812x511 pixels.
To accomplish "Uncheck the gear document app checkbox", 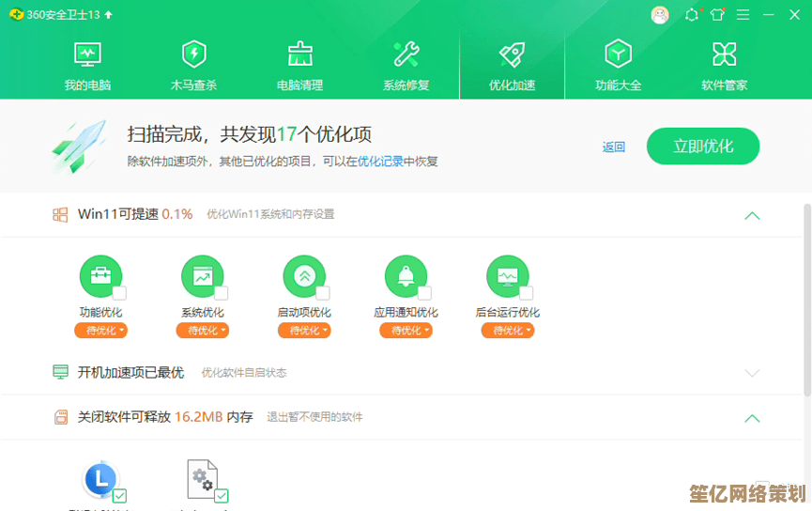I will (222, 496).
